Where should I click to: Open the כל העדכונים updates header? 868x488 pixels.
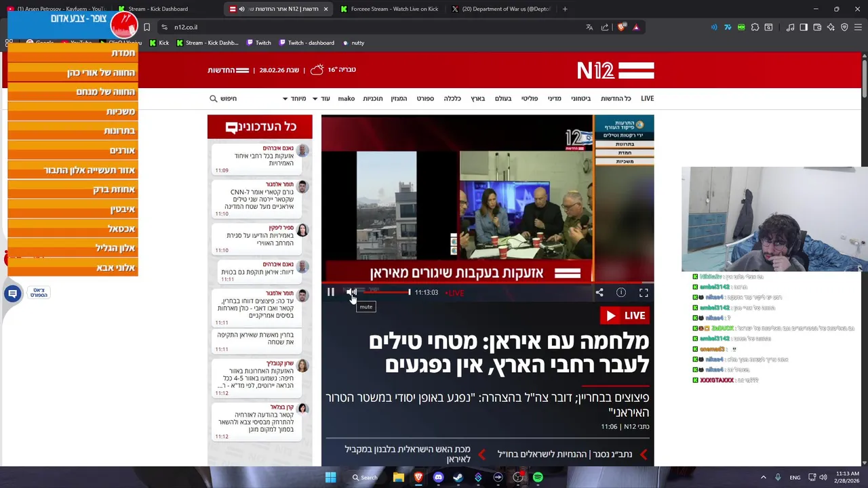tap(260, 127)
